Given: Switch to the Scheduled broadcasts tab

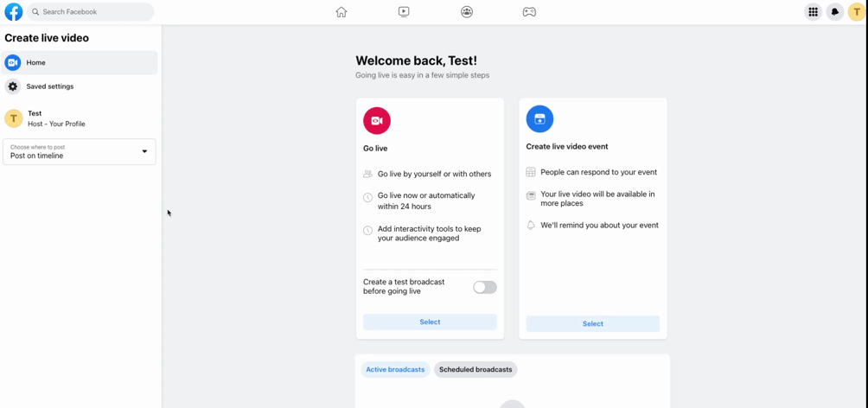Looking at the screenshot, I should 475,370.
